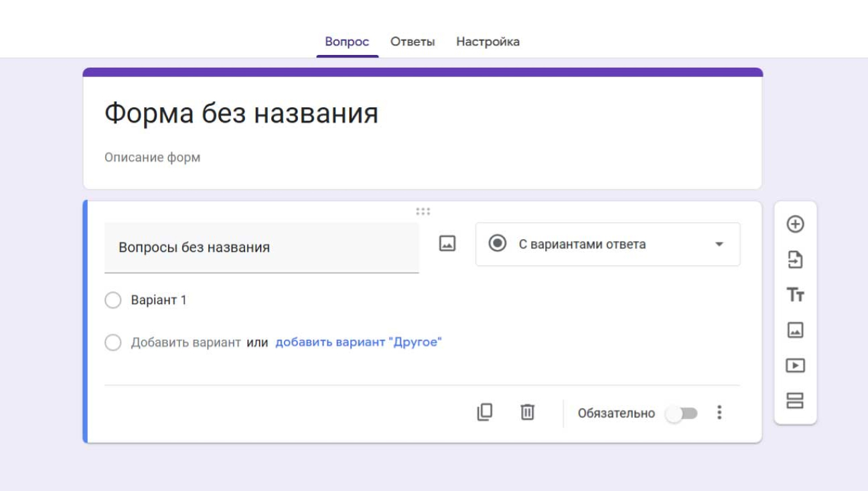Screen dimensions: 868x491
Task: Insert image next to question title
Action: pos(447,244)
